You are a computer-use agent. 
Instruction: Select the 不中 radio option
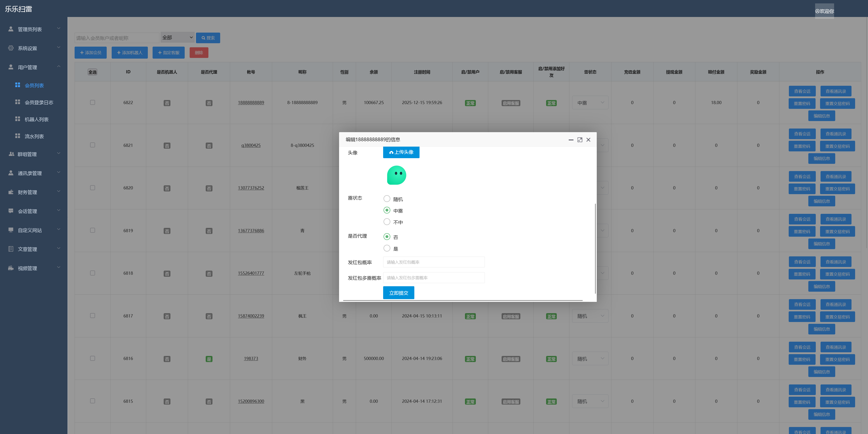pos(387,222)
